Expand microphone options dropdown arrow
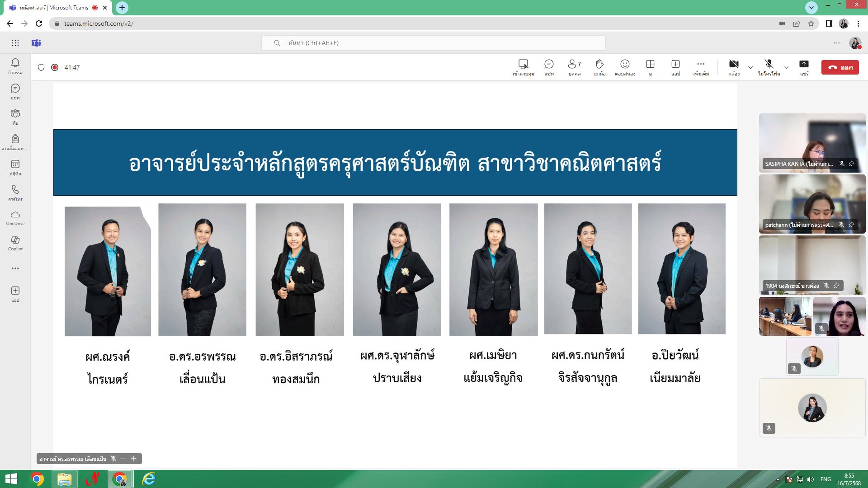This screenshot has width=868, height=488. coord(786,67)
